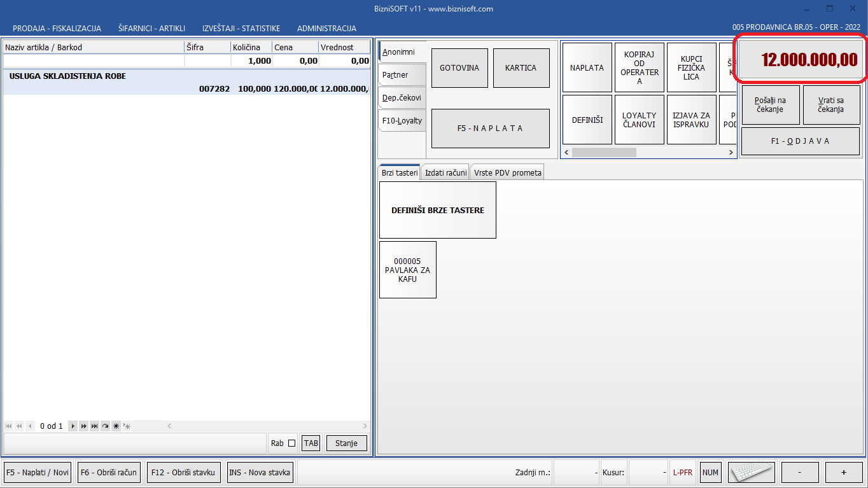Click next page navigator arrow

[83, 426]
